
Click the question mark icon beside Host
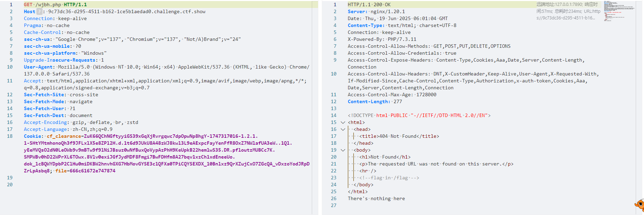(39, 11)
